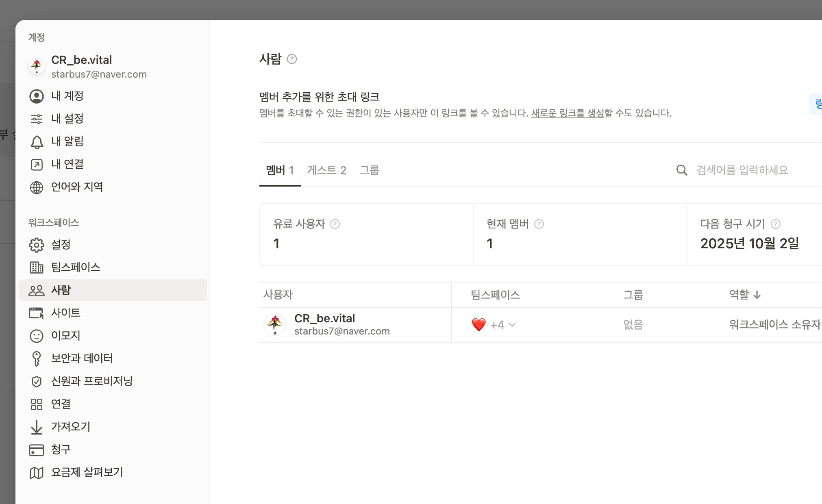
Task: Click 새로운 링크를 생성 link
Action: (568, 113)
